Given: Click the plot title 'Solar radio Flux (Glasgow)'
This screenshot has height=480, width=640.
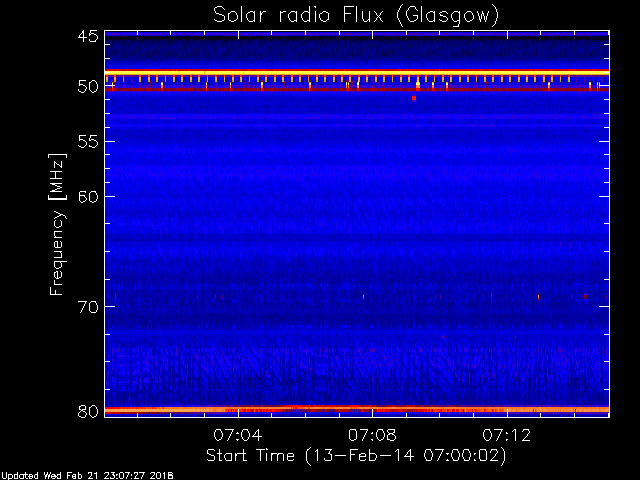Looking at the screenshot, I should 356,16.
